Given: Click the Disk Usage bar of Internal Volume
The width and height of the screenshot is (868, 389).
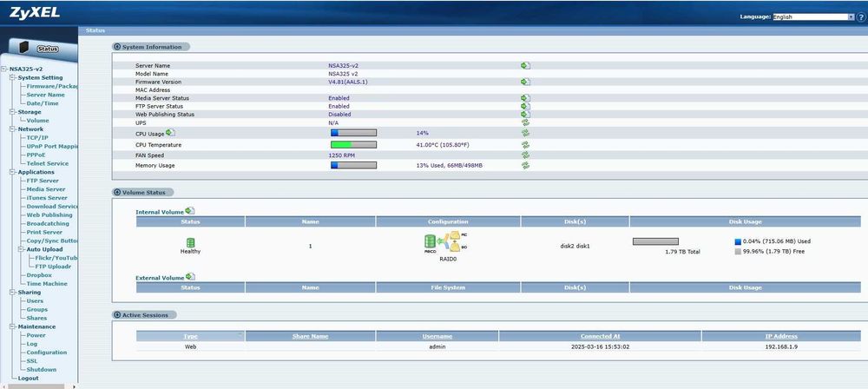Looking at the screenshot, I should [x=655, y=241].
